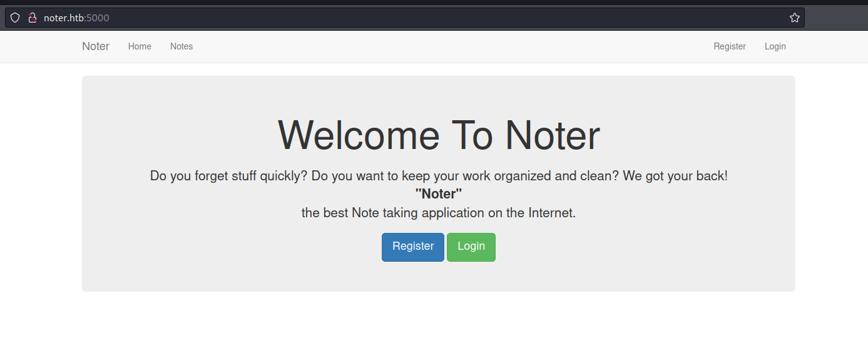The height and width of the screenshot is (355, 868).
Task: Click the "Welcome To Noter" heading
Action: pos(438,135)
